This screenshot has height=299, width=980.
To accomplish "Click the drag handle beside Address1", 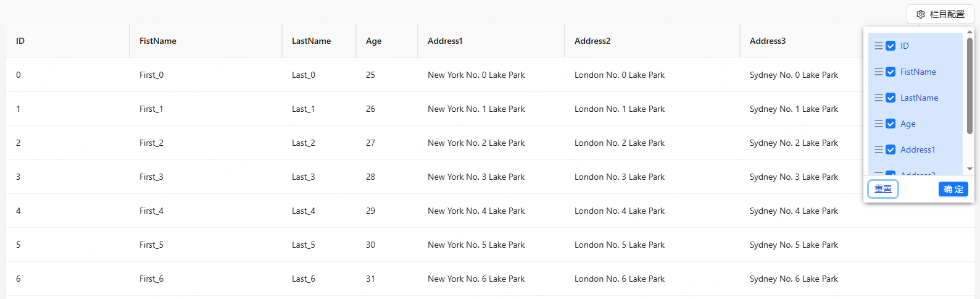I will pos(878,149).
